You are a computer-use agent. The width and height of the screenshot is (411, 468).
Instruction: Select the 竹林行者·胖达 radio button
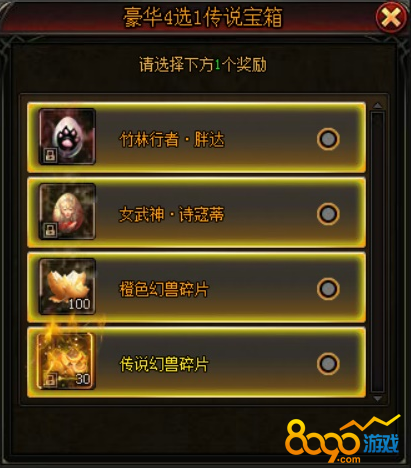[x=328, y=139]
